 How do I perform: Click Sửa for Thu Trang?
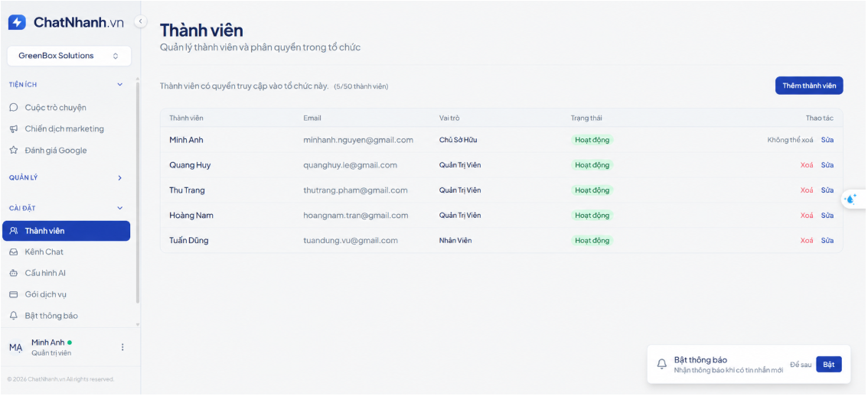click(x=827, y=190)
